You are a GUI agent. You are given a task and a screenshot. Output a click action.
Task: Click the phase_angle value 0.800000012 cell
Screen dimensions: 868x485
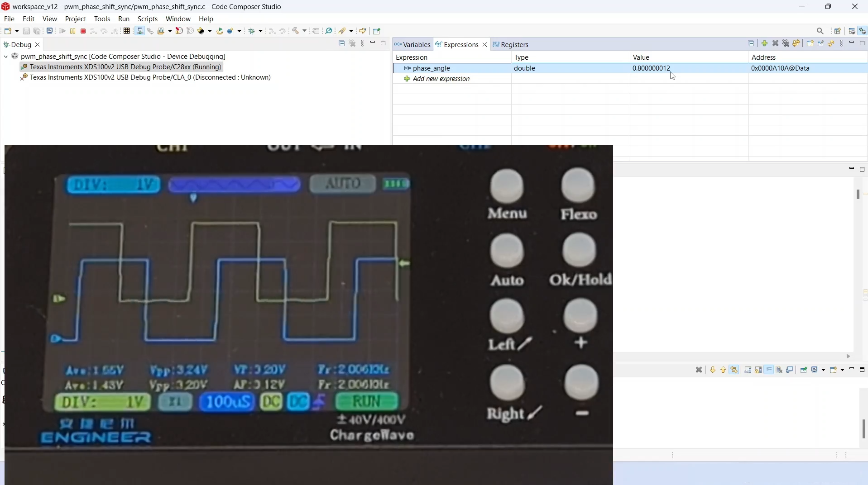(x=651, y=68)
